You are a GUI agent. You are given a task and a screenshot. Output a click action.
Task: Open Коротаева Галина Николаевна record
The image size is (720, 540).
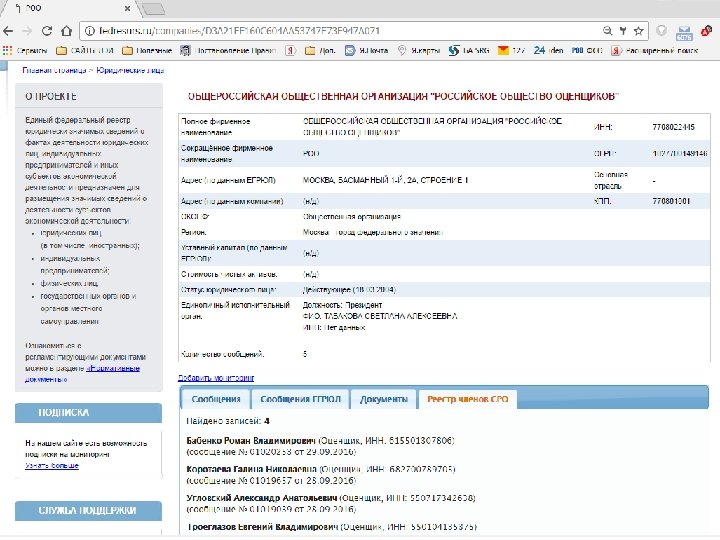point(251,469)
